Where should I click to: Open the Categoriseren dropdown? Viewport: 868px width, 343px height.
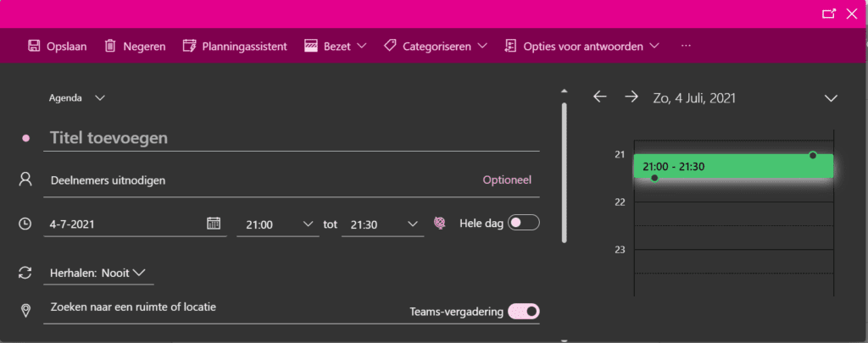click(435, 46)
